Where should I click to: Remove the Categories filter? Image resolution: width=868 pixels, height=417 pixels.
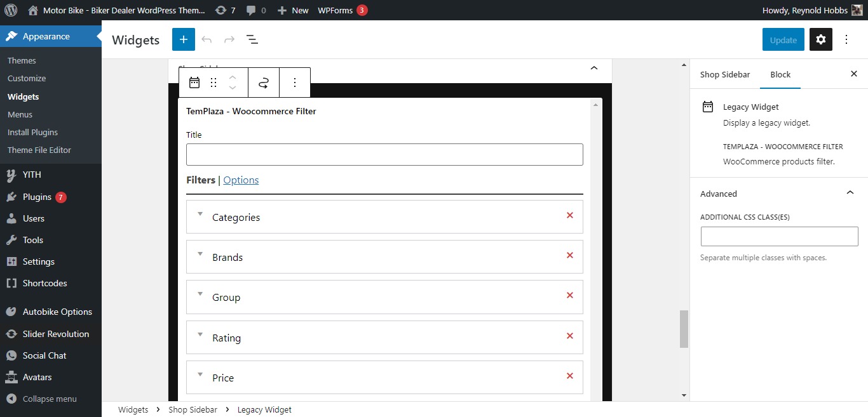coord(570,215)
